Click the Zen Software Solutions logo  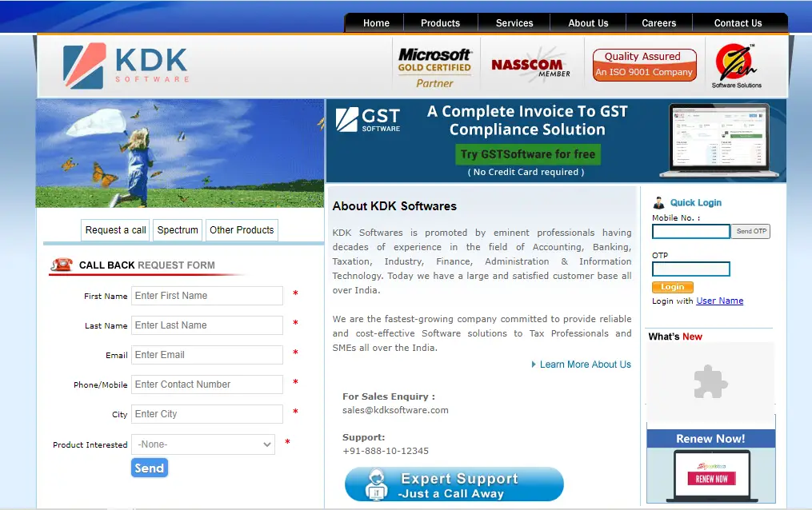tap(736, 66)
